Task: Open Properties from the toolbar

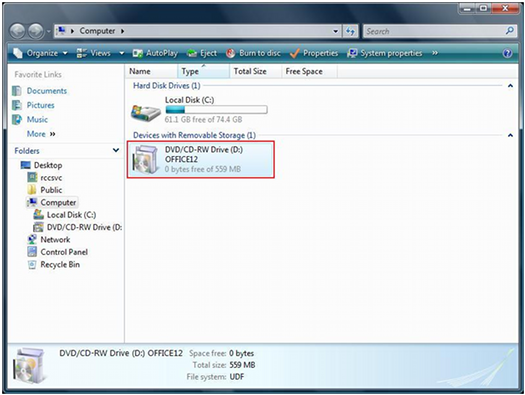Action: coord(314,53)
